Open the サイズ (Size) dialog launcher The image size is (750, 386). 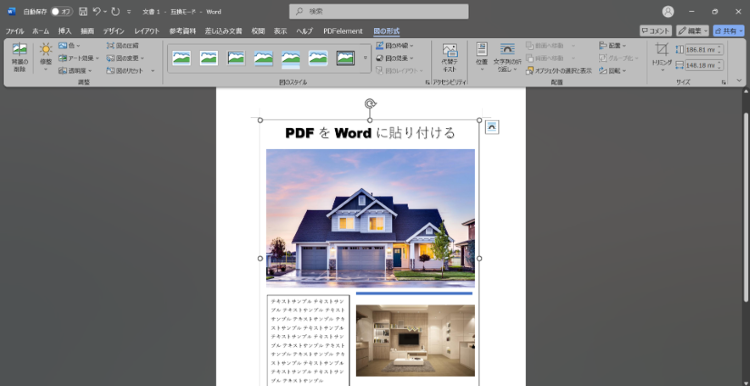[x=724, y=83]
